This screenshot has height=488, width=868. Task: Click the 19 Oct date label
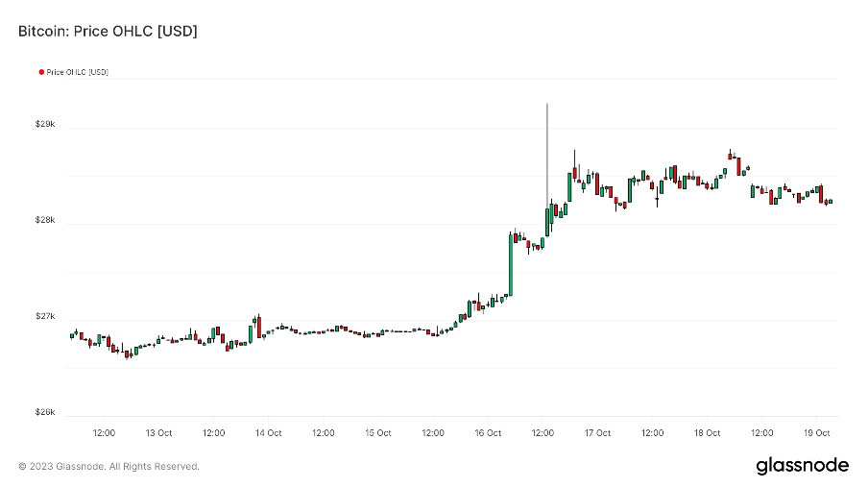[x=817, y=433]
